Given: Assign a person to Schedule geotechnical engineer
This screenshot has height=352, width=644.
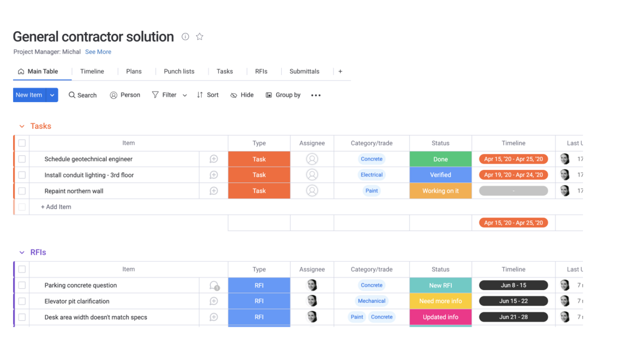Looking at the screenshot, I should click(x=312, y=159).
